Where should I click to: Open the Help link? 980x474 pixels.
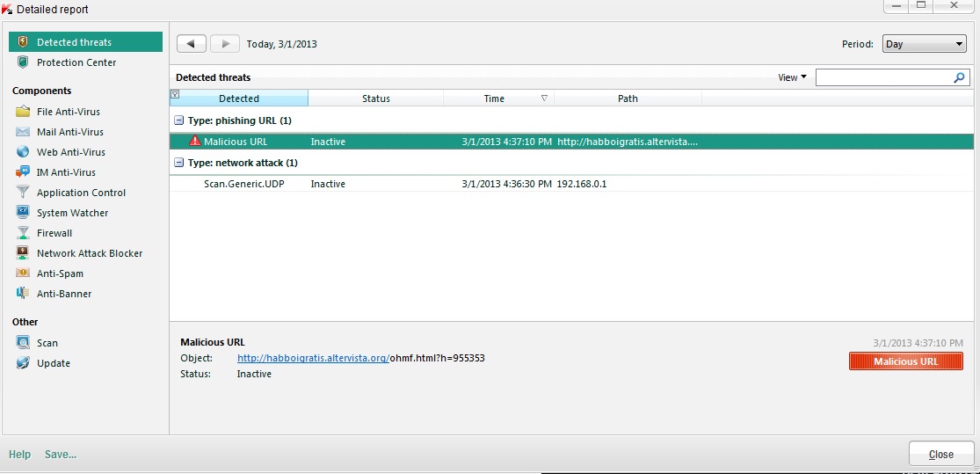pos(19,455)
